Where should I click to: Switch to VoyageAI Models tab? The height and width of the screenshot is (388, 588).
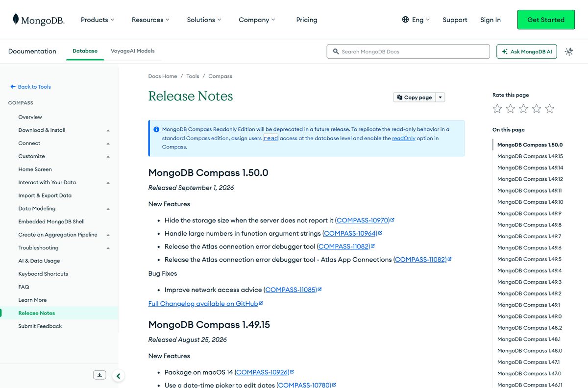coord(132,51)
